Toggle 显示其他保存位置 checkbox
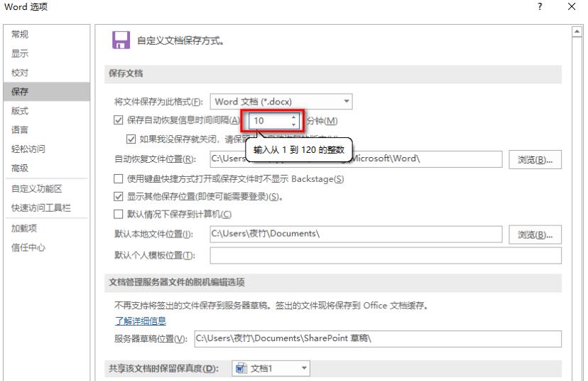This screenshot has height=381, width=588. [x=118, y=196]
